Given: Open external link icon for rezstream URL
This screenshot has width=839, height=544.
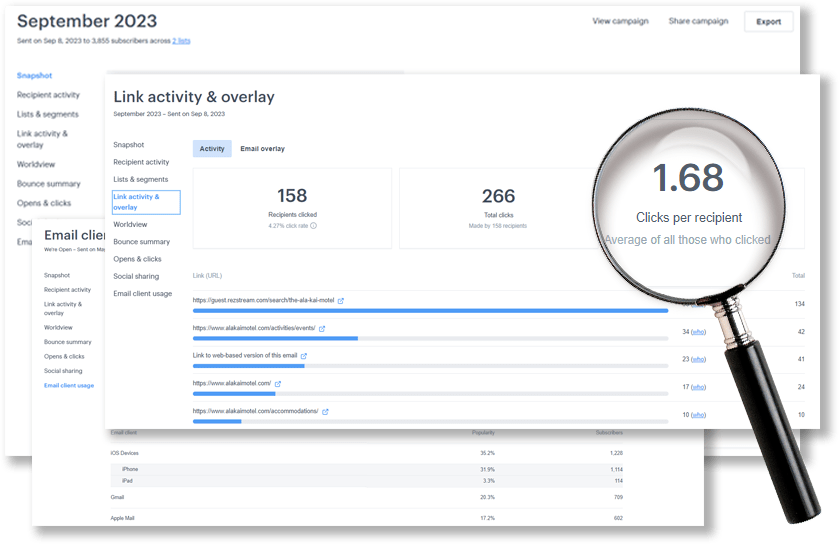Looking at the screenshot, I should [x=341, y=301].
